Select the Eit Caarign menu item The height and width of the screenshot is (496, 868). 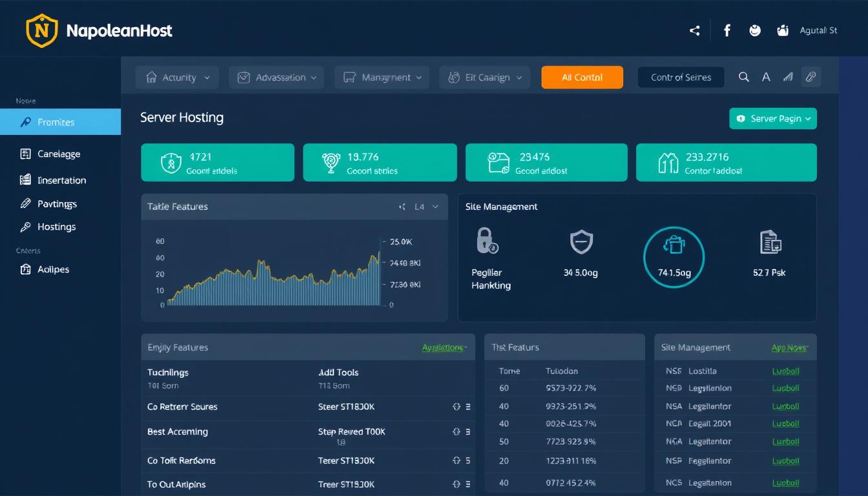484,77
